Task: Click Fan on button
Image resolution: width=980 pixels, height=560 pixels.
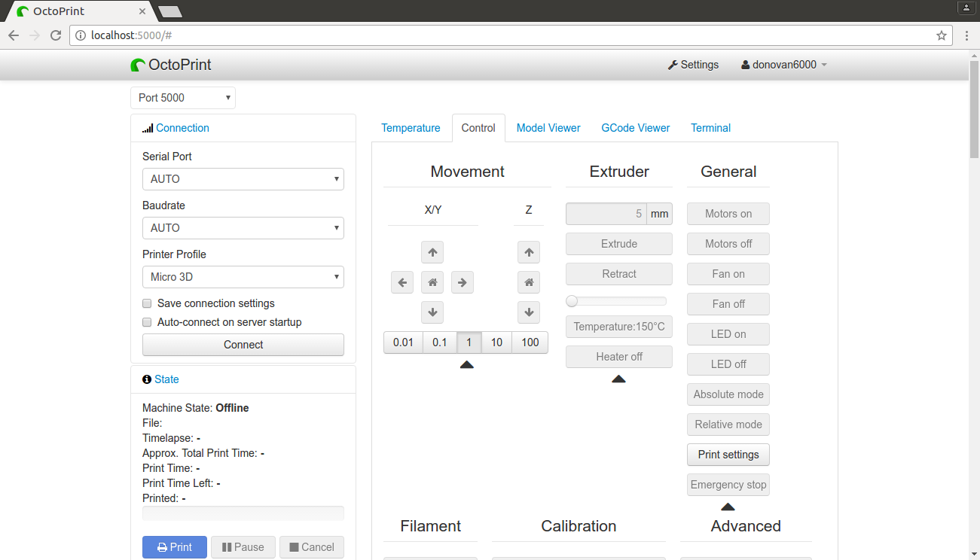Action: (x=728, y=274)
